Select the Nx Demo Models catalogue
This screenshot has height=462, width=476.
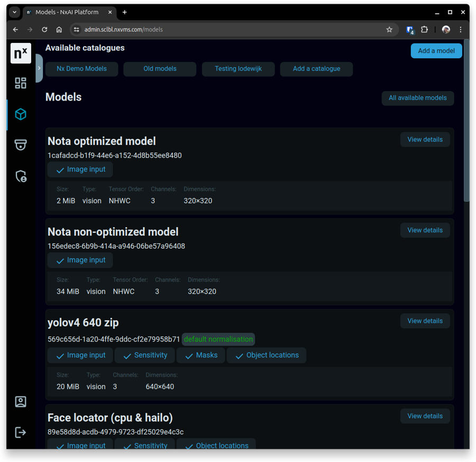(x=81, y=69)
